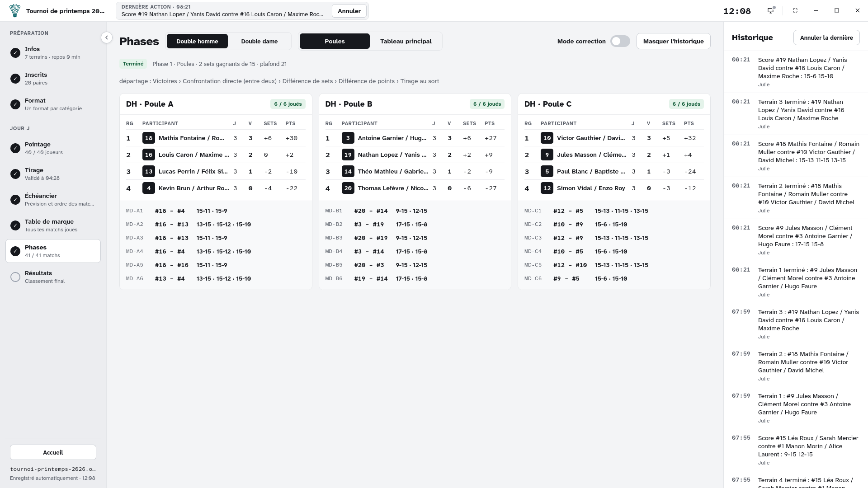868x488 pixels.
Task: Click team number 10 badge in Poule C
Action: point(547,138)
